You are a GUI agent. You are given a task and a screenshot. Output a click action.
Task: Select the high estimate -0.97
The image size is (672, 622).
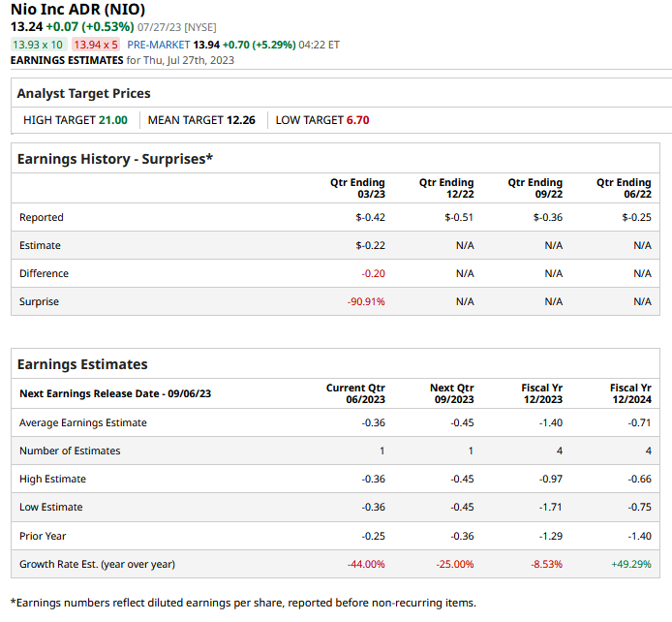[551, 479]
